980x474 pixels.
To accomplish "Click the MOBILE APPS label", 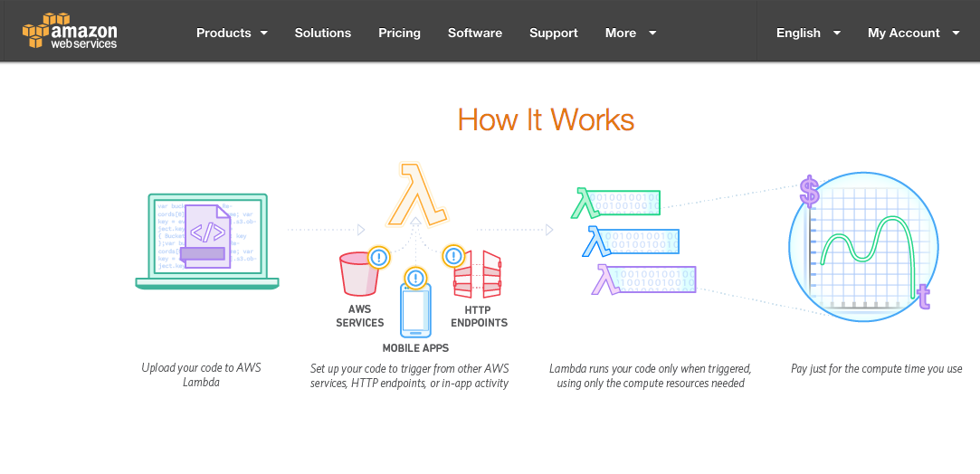I will (x=415, y=348).
